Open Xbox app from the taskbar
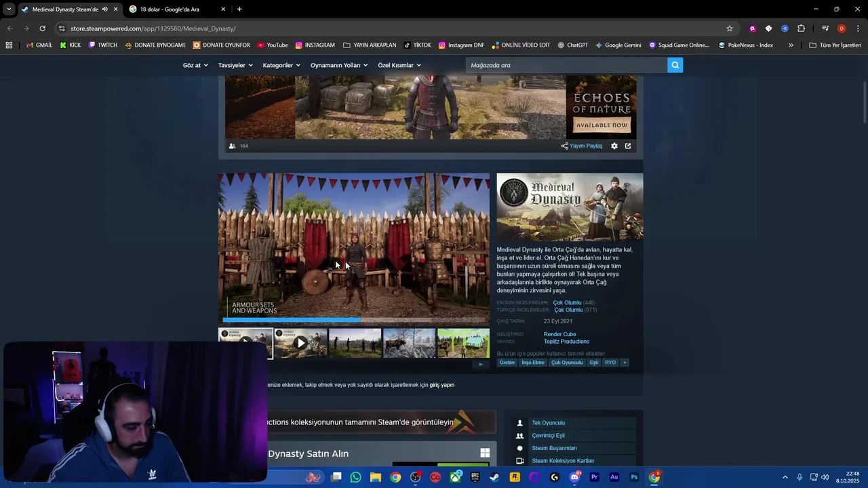 click(456, 477)
